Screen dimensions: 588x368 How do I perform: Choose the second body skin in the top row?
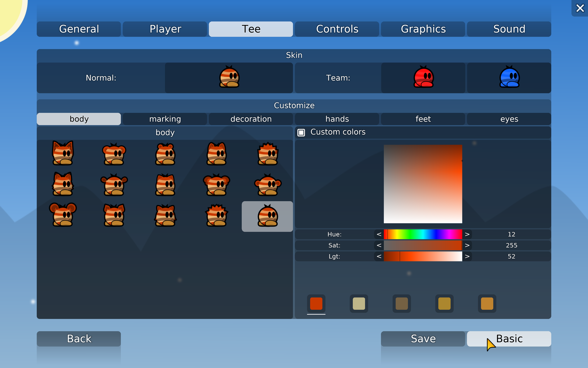click(x=114, y=154)
